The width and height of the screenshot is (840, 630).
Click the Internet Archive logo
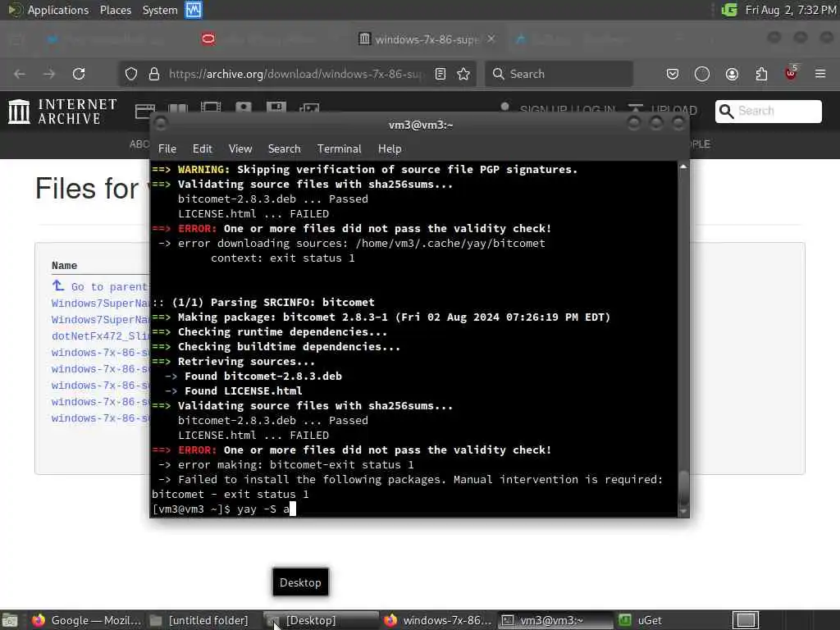[63, 112]
